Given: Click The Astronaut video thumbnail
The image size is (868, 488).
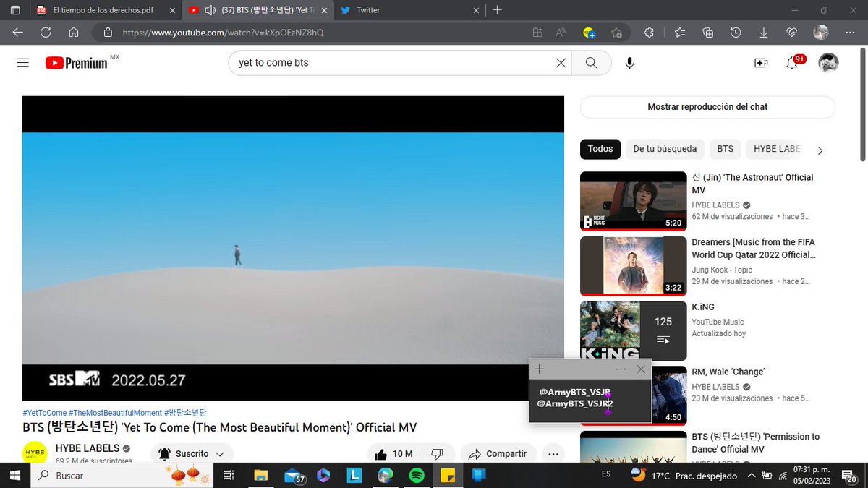Looking at the screenshot, I should click(633, 202).
